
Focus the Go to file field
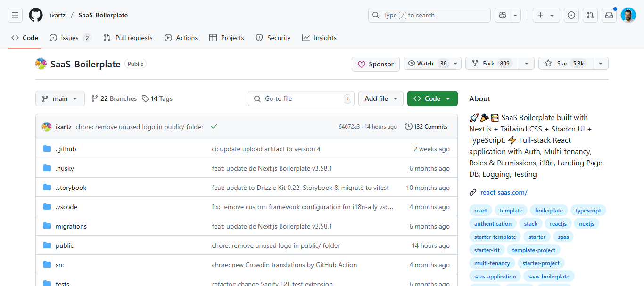[301, 98]
